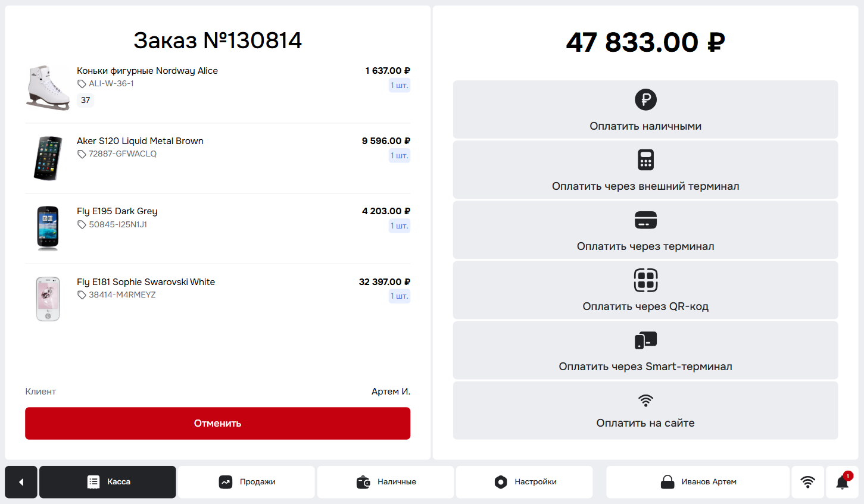864x504 pixels.
Task: Click the Nordway Alice skates thumbnail
Action: 48,88
